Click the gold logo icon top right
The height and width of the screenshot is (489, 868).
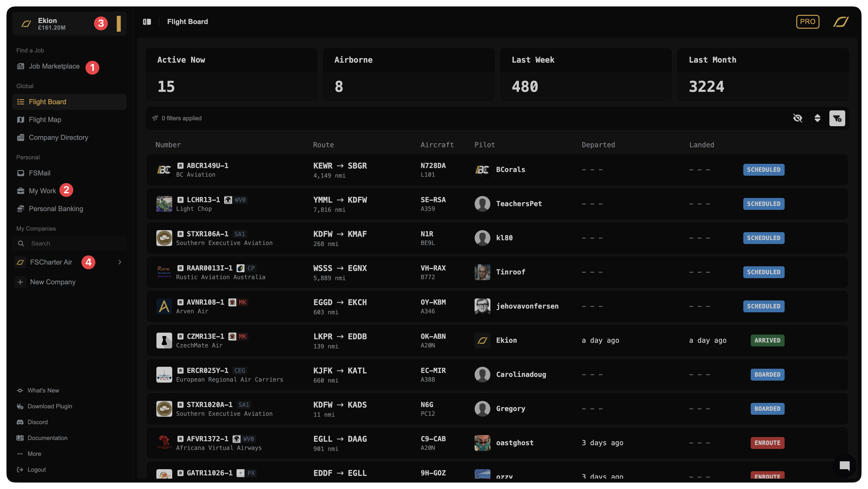click(841, 22)
